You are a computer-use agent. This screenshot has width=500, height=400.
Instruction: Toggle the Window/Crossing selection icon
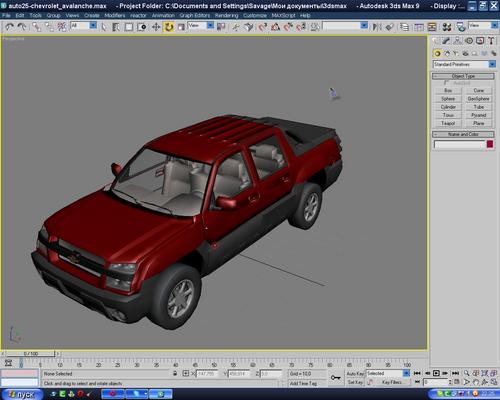(x=142, y=27)
